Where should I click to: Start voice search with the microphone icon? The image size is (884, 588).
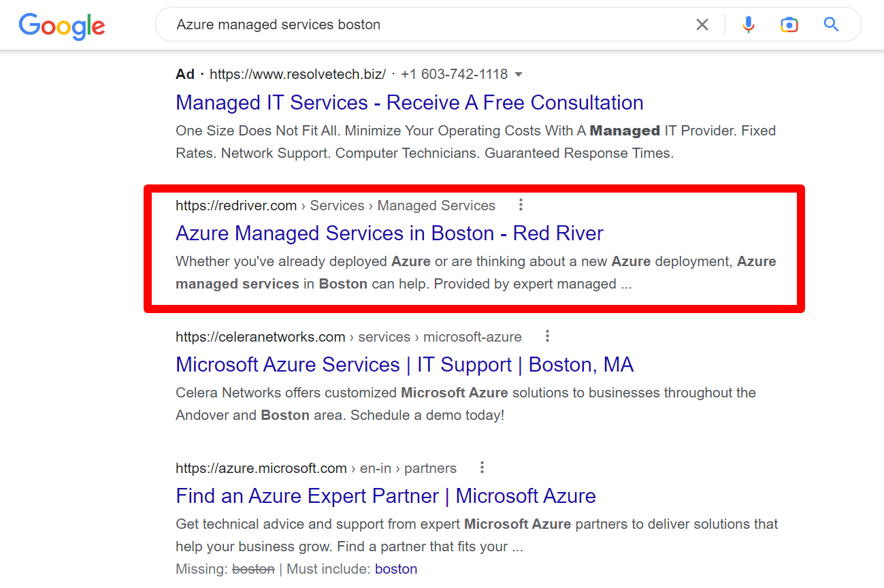[x=749, y=24]
